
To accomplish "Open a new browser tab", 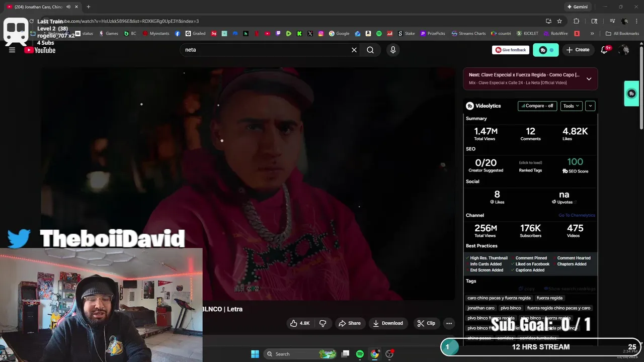I will click(89, 7).
